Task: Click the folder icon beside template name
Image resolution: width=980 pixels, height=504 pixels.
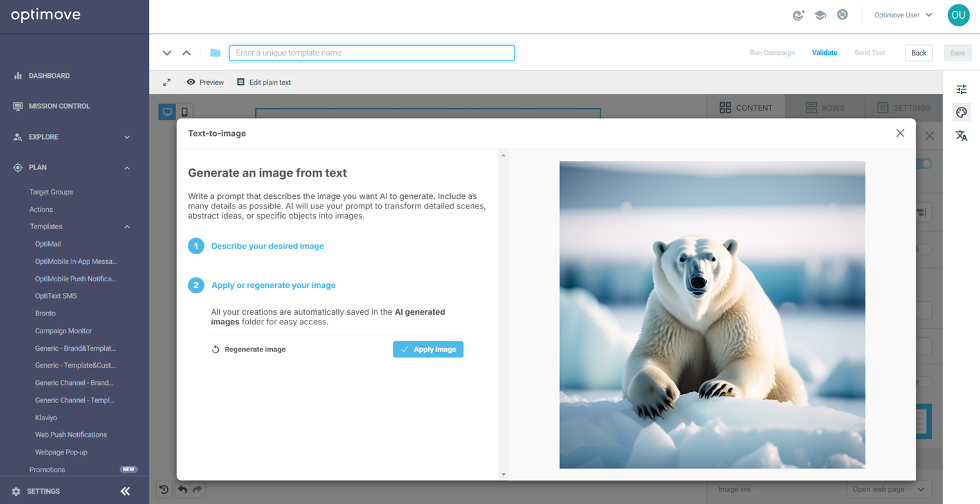Action: click(215, 53)
